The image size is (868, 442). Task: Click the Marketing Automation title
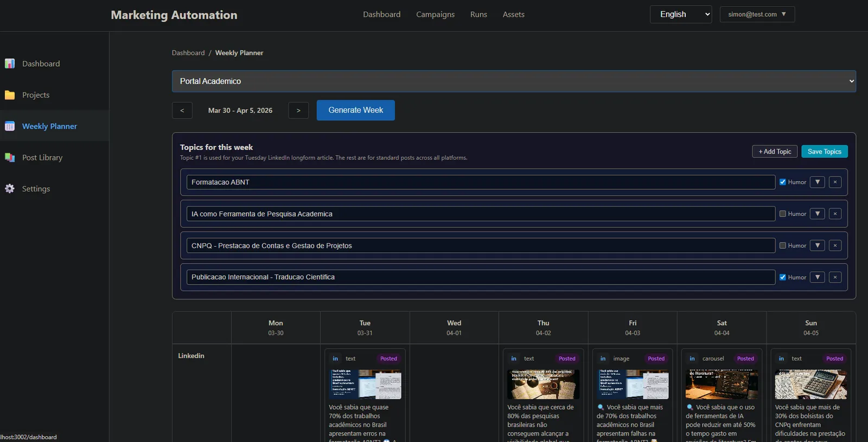[x=174, y=15]
